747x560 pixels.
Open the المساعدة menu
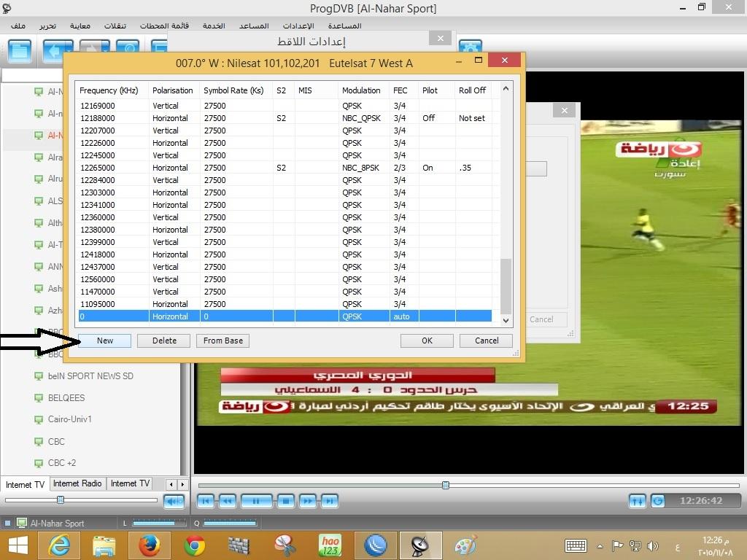345,26
